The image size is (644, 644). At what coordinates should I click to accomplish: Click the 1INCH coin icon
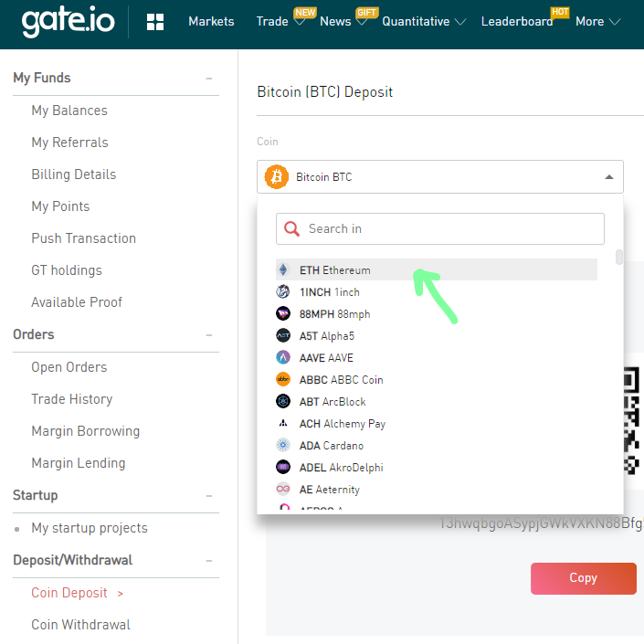tap(283, 292)
